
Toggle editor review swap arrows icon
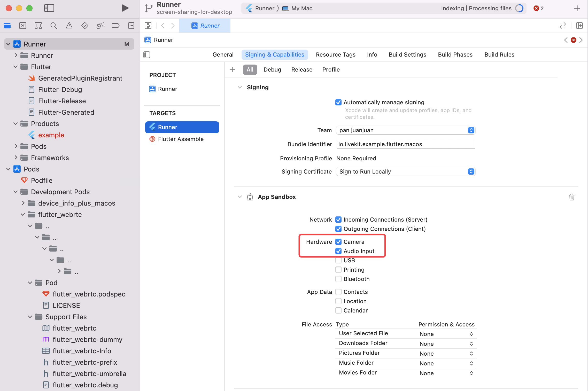click(562, 26)
